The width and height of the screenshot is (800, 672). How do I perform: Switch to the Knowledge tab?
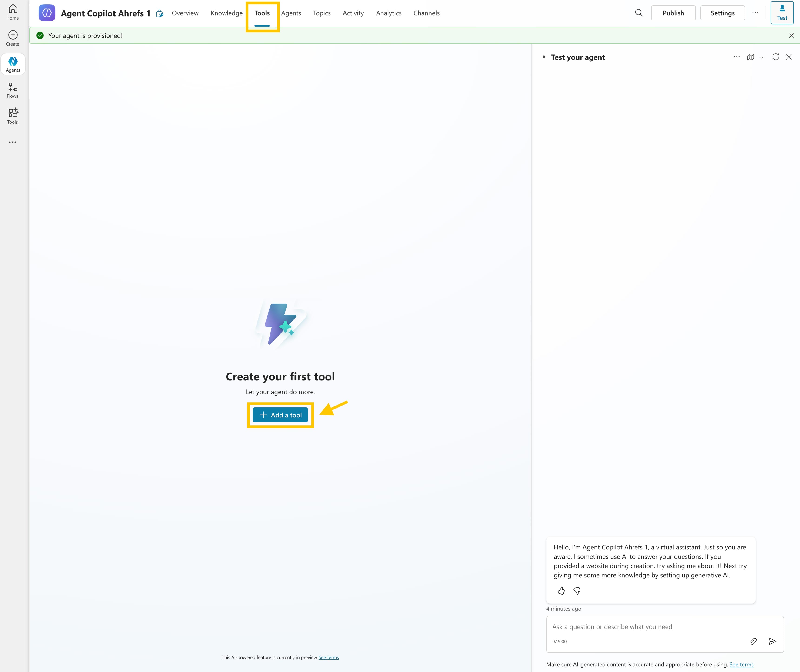[x=226, y=13]
